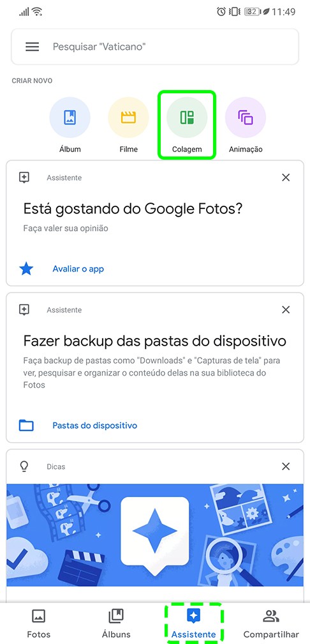
Task: Open the hamburger menu
Action: point(33,47)
